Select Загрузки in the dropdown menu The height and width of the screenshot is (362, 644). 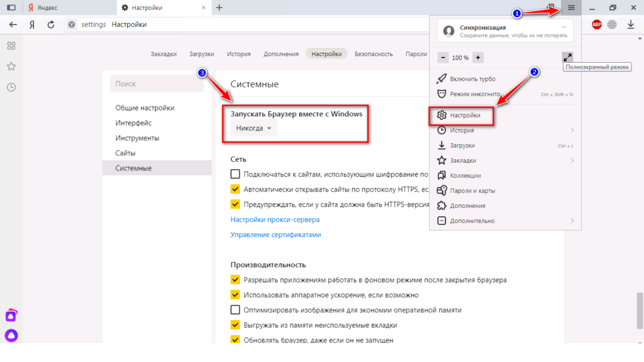[x=505, y=145]
